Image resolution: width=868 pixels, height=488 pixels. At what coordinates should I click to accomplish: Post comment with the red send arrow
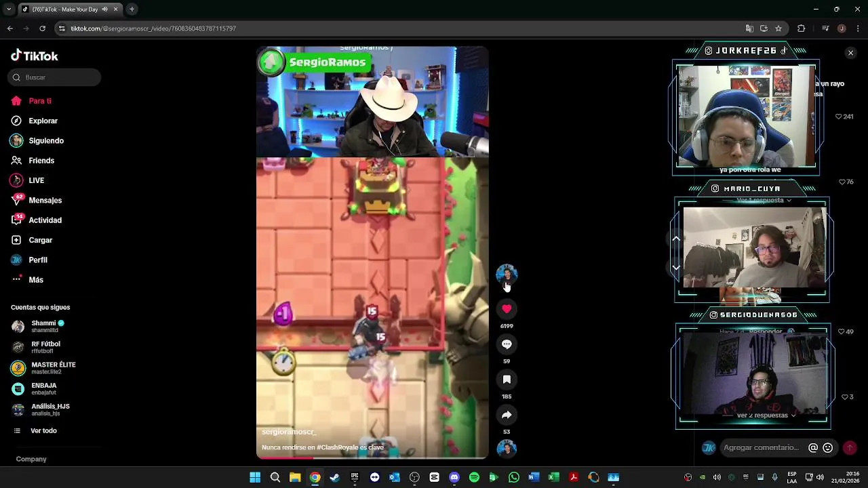pos(850,447)
